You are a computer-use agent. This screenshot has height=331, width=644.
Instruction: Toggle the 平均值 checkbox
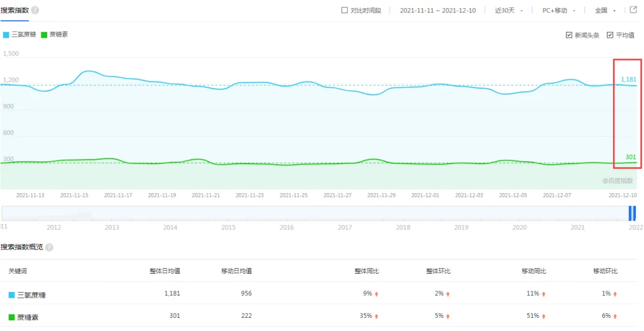(x=609, y=35)
